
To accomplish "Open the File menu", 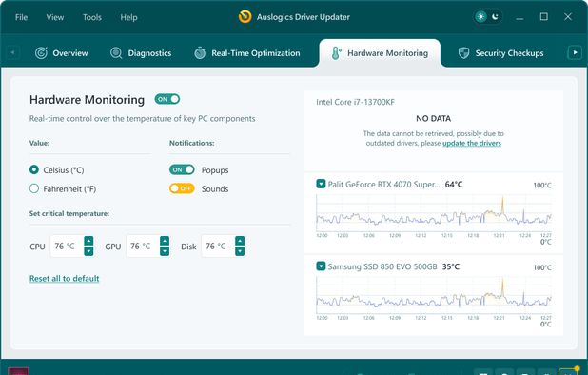I will click(21, 17).
